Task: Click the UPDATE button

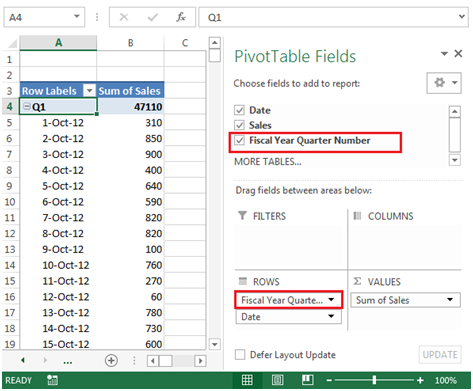Action: point(440,354)
